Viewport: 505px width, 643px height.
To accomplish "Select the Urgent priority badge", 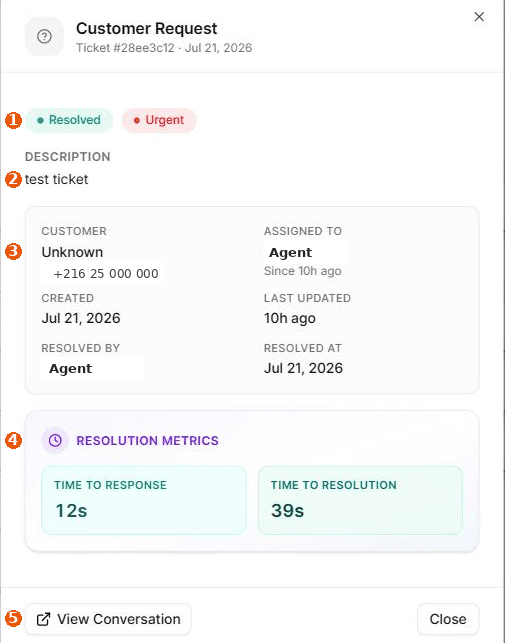I will (x=159, y=120).
